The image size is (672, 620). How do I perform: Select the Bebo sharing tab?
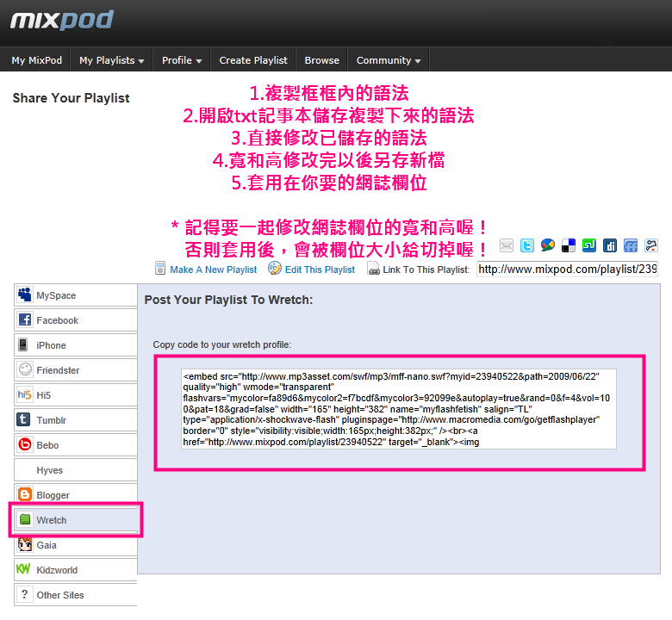coord(76,444)
